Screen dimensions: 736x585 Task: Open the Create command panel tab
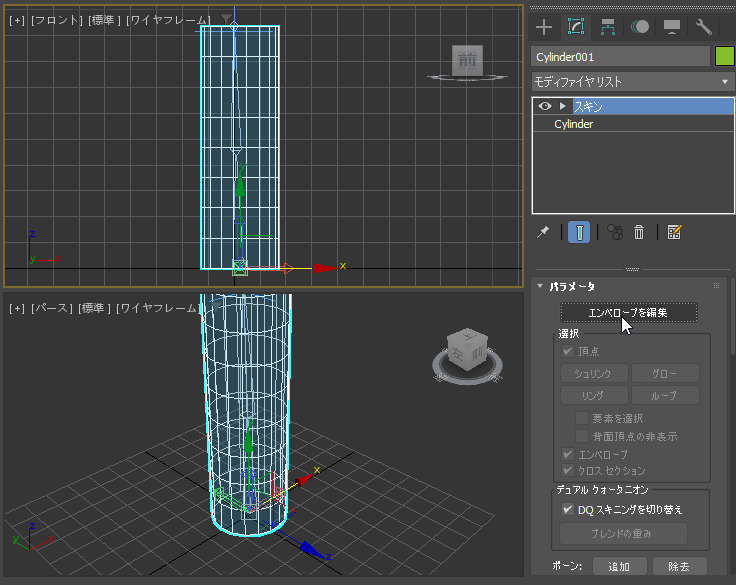click(x=544, y=27)
